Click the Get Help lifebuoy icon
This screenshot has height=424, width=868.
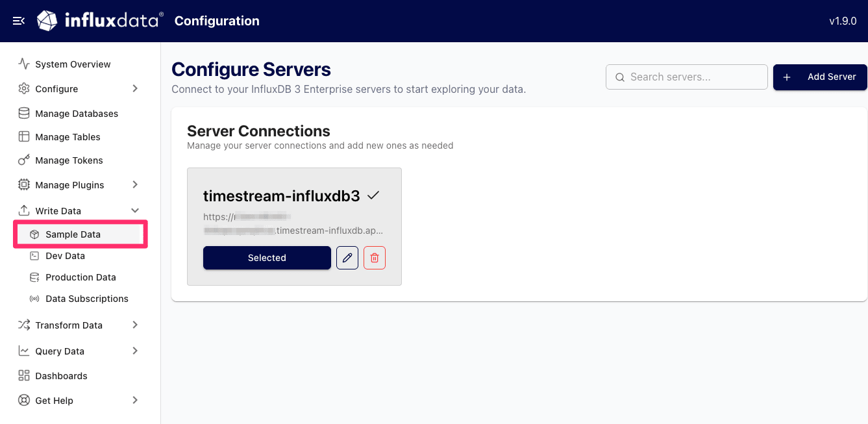click(24, 400)
